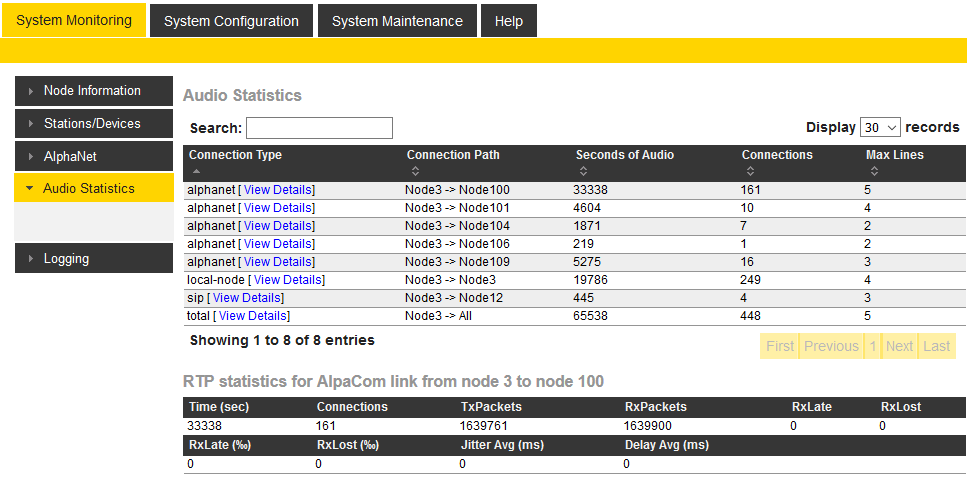View Details for alphanet Node3 to Node100

278,190
